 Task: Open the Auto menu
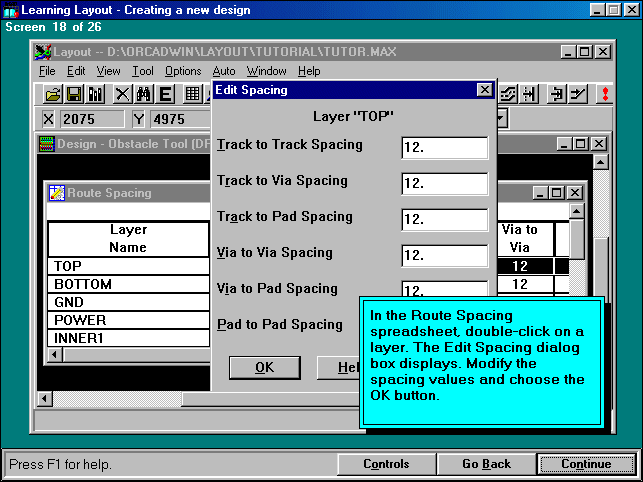pos(224,71)
